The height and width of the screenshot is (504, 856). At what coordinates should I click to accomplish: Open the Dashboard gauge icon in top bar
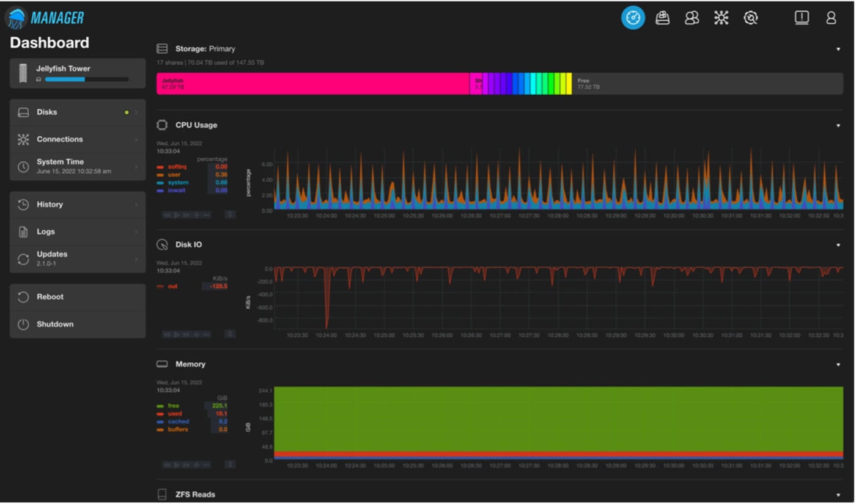[633, 18]
